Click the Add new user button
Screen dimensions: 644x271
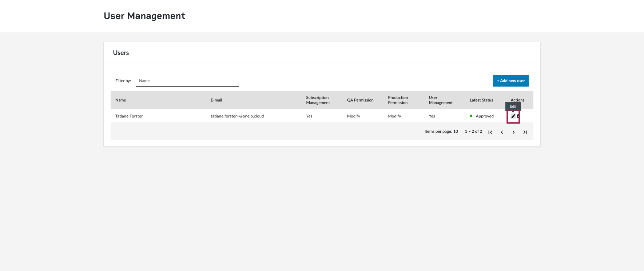(510, 81)
